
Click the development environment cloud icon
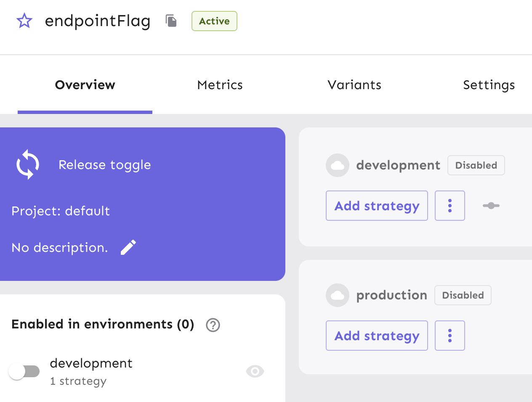tap(337, 165)
